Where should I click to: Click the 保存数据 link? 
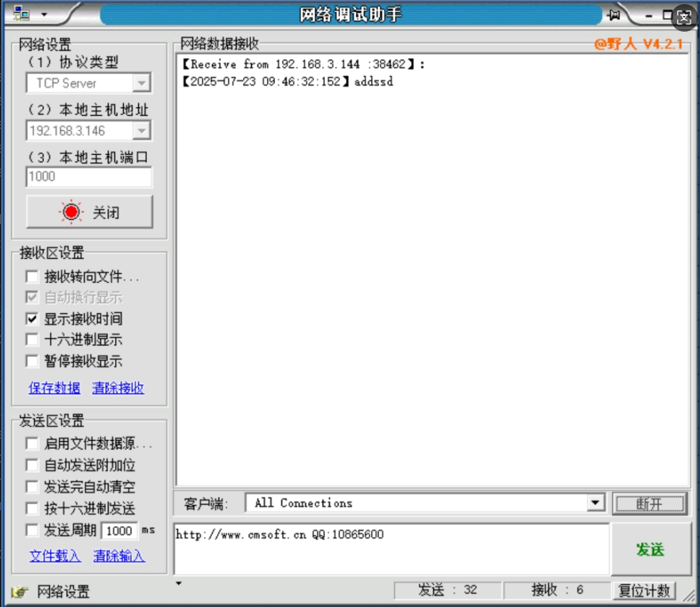coord(55,388)
